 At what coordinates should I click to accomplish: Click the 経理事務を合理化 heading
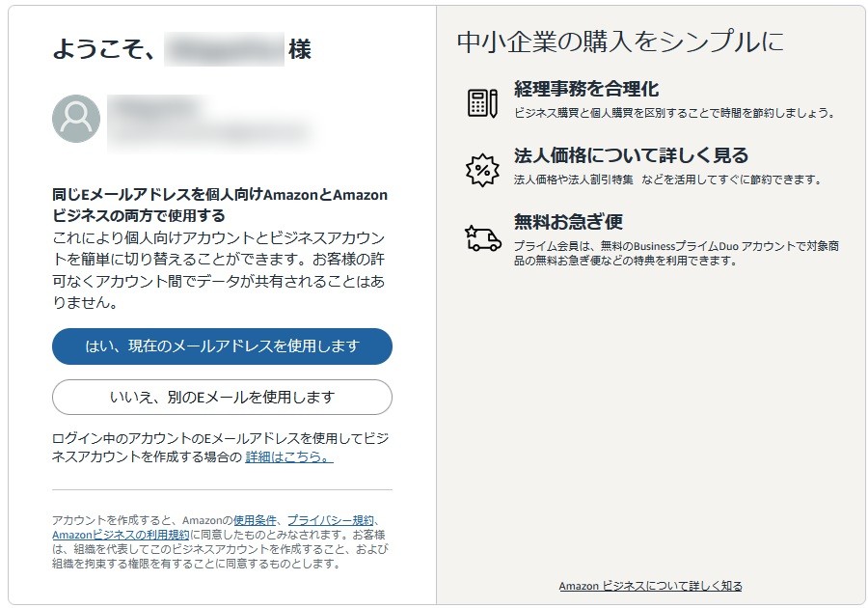click(586, 90)
